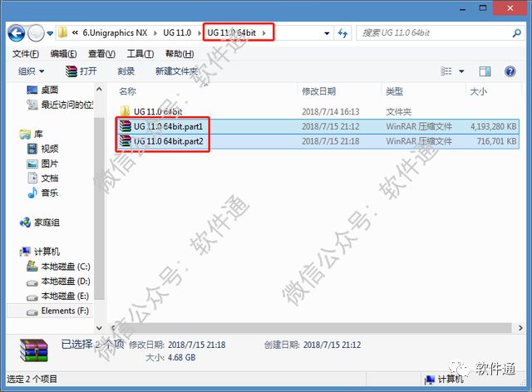Viewport: 532px width, 392px height.
Task: Navigate to 6.Unigraphics NX breadcrumb
Action: coord(115,33)
